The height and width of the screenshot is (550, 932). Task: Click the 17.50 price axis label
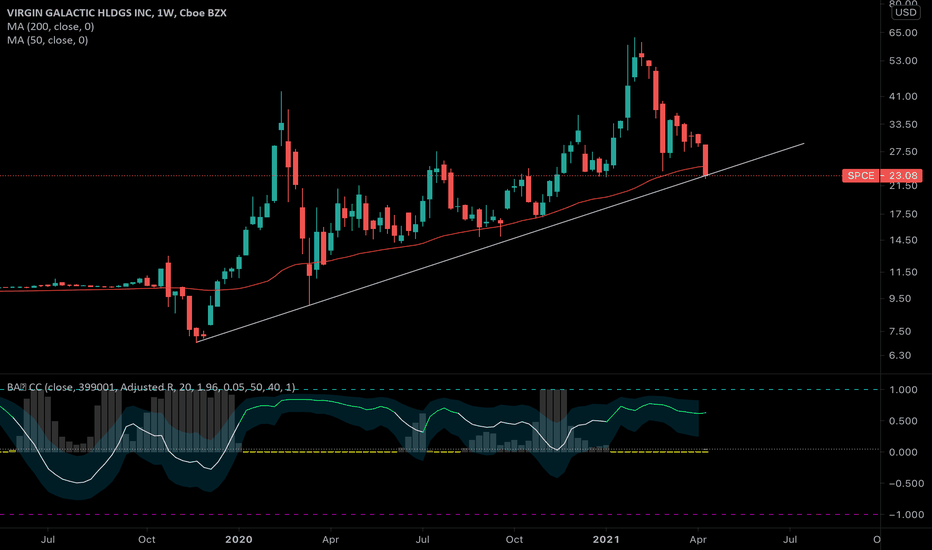pos(903,214)
